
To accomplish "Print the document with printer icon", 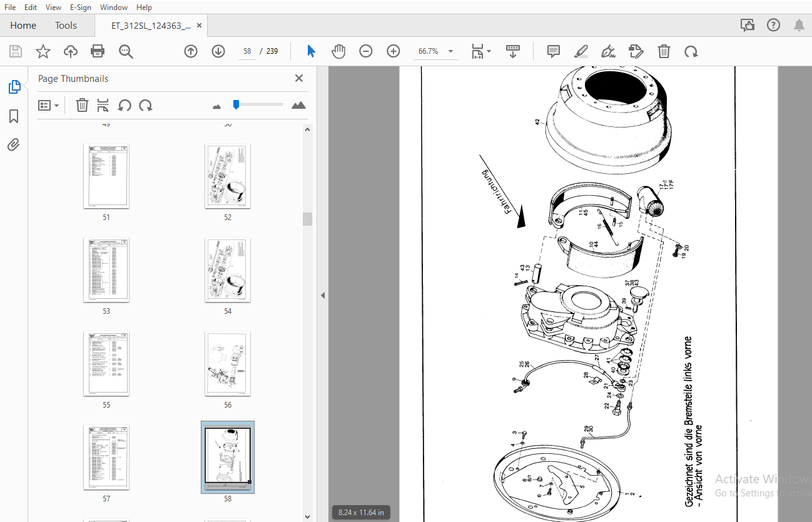I will point(98,51).
